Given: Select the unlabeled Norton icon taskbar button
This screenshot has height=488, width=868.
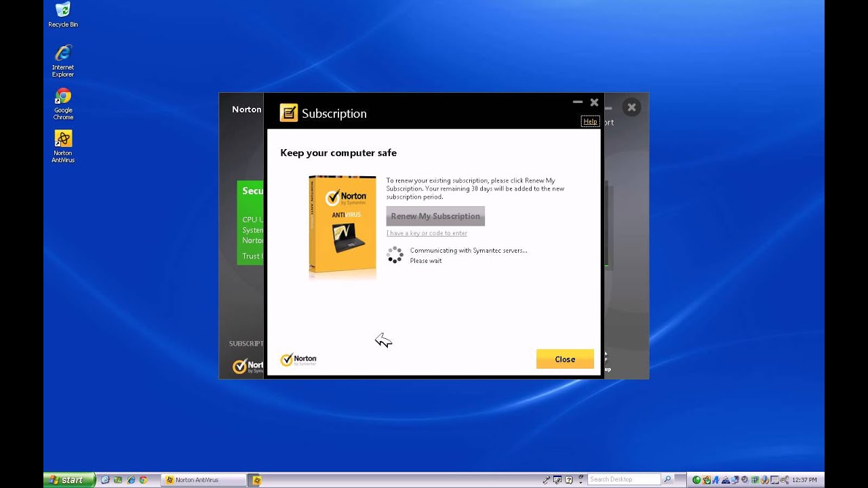Looking at the screenshot, I should click(256, 480).
